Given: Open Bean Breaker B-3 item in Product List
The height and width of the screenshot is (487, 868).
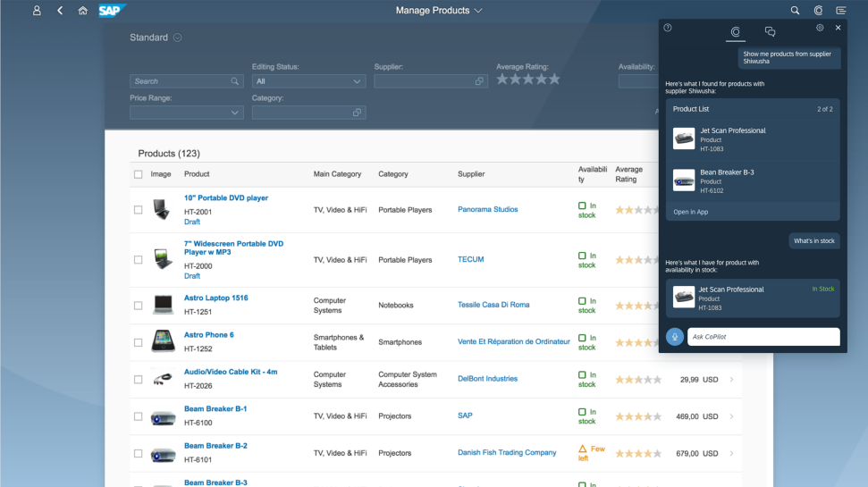Looking at the screenshot, I should 753,181.
